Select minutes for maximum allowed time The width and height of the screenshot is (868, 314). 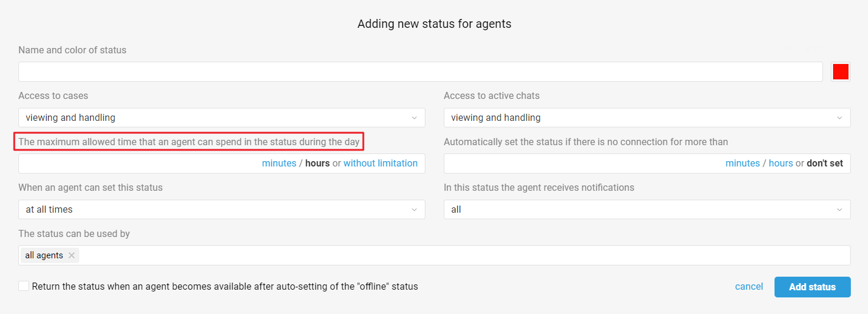click(279, 164)
